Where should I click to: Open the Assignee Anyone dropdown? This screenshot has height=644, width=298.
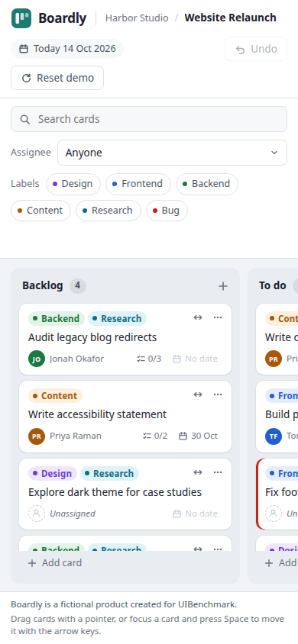172,153
